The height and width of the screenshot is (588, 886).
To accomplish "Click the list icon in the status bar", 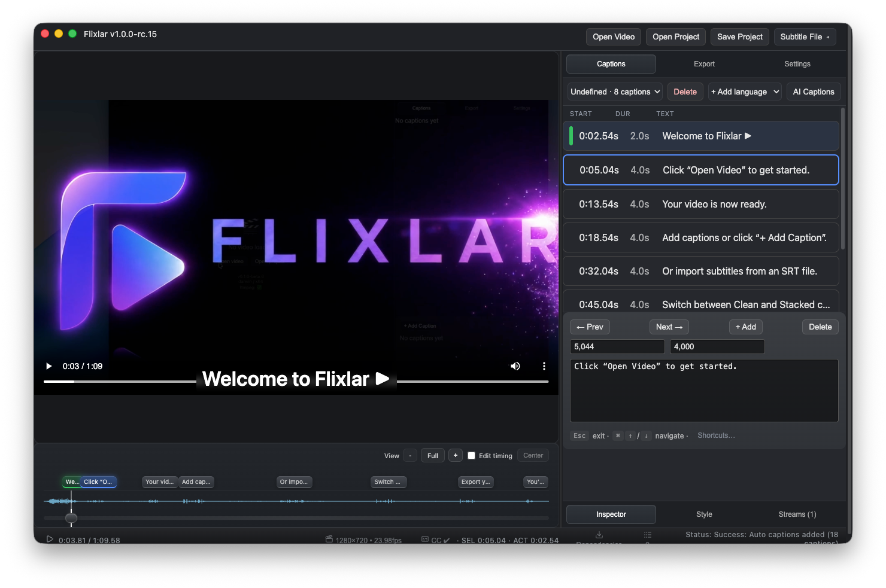I will [x=648, y=535].
